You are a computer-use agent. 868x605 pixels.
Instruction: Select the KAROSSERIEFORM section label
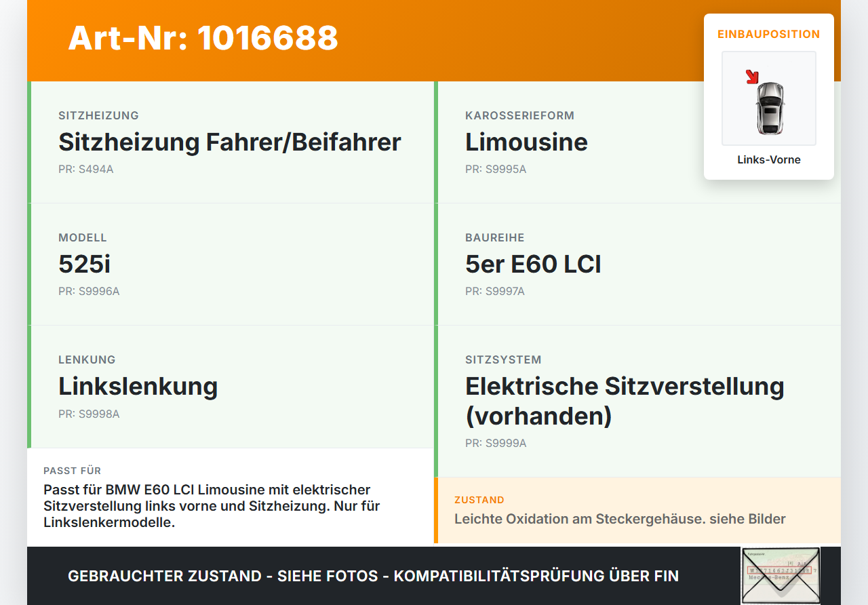[519, 115]
